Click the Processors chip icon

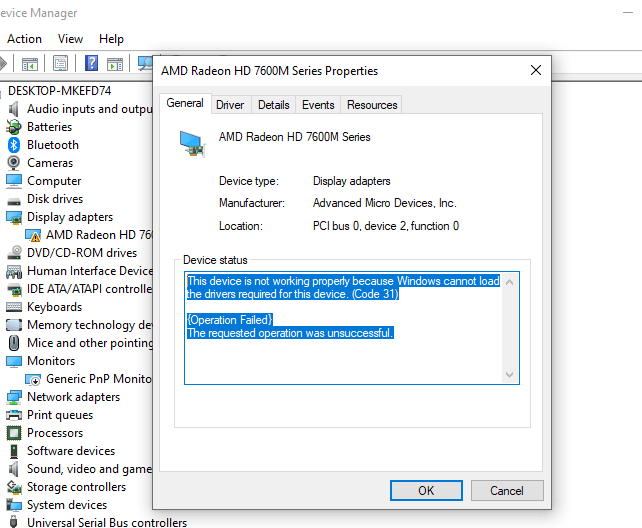pyautogui.click(x=14, y=433)
